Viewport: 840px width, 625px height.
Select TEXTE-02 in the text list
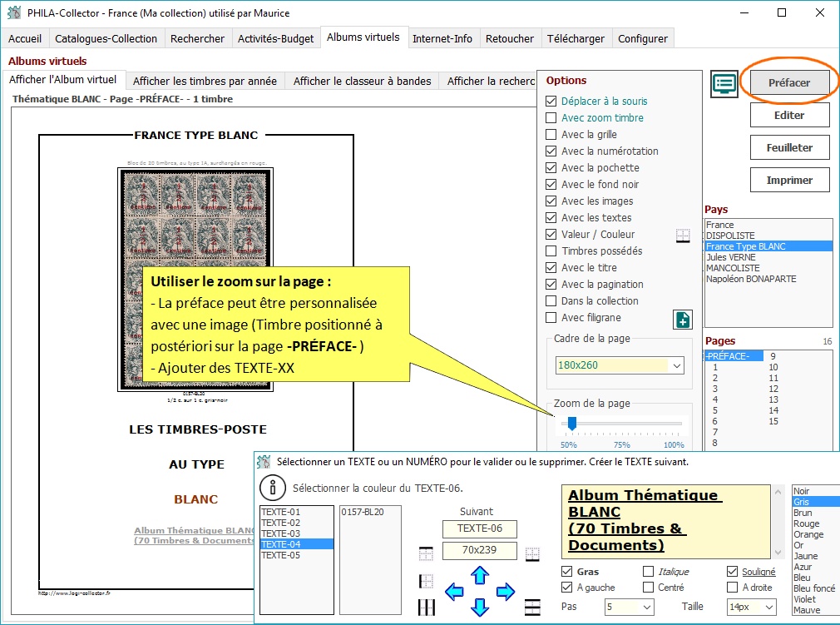pos(296,523)
